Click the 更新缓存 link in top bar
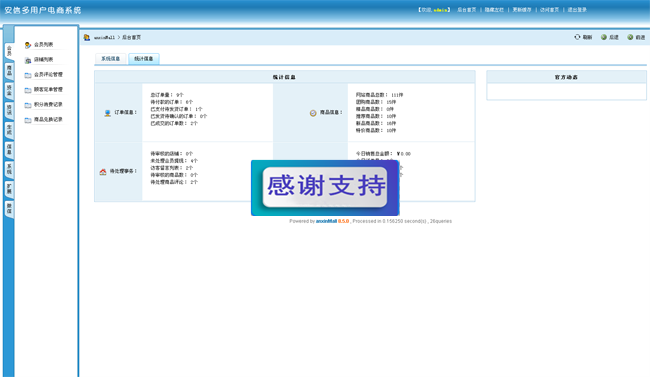Image resolution: width=650 pixels, height=377 pixels. (522, 10)
